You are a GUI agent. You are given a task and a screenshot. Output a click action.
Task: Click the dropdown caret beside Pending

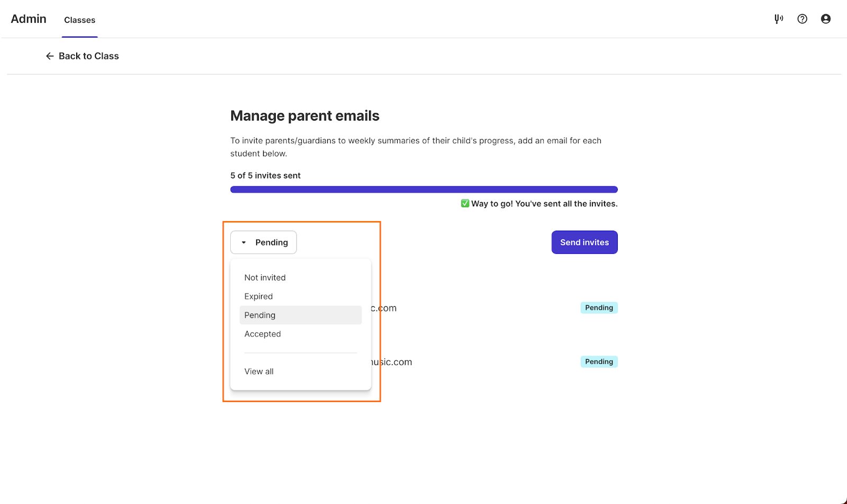tap(244, 243)
